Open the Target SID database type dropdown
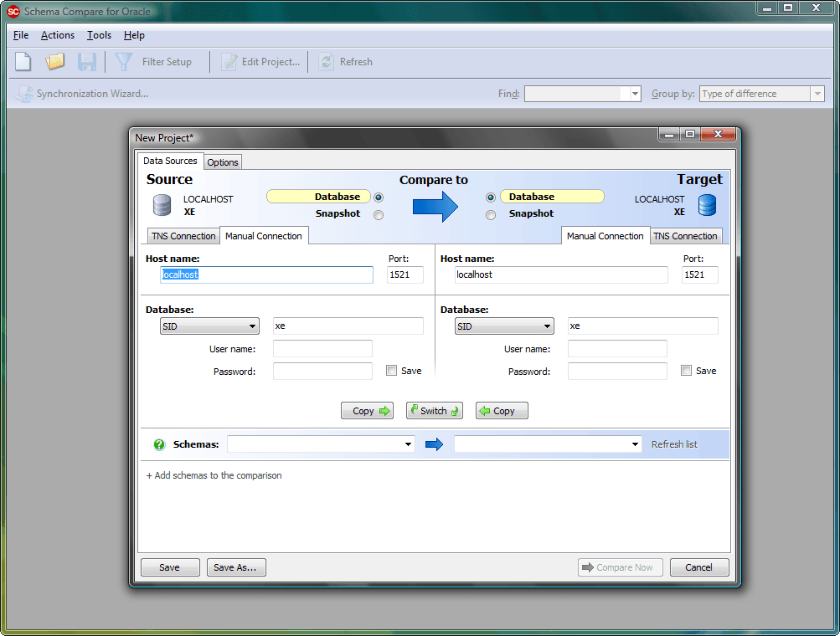 pyautogui.click(x=504, y=326)
